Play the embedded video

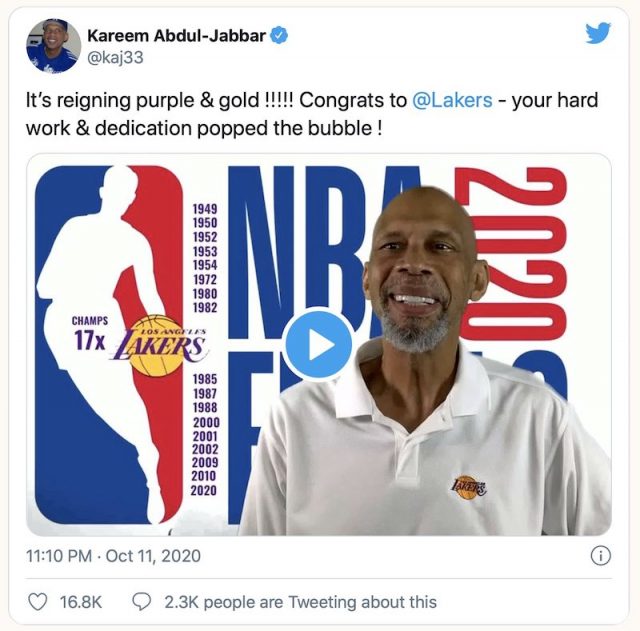click(x=319, y=344)
